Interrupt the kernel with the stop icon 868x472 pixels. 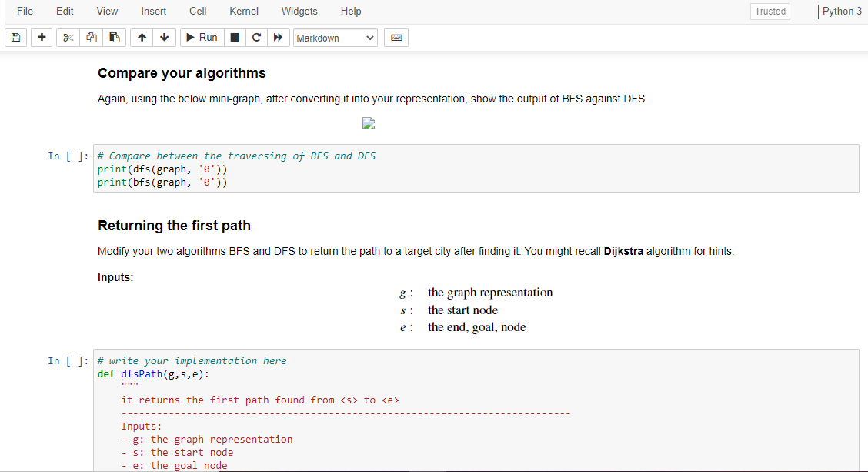coord(235,37)
